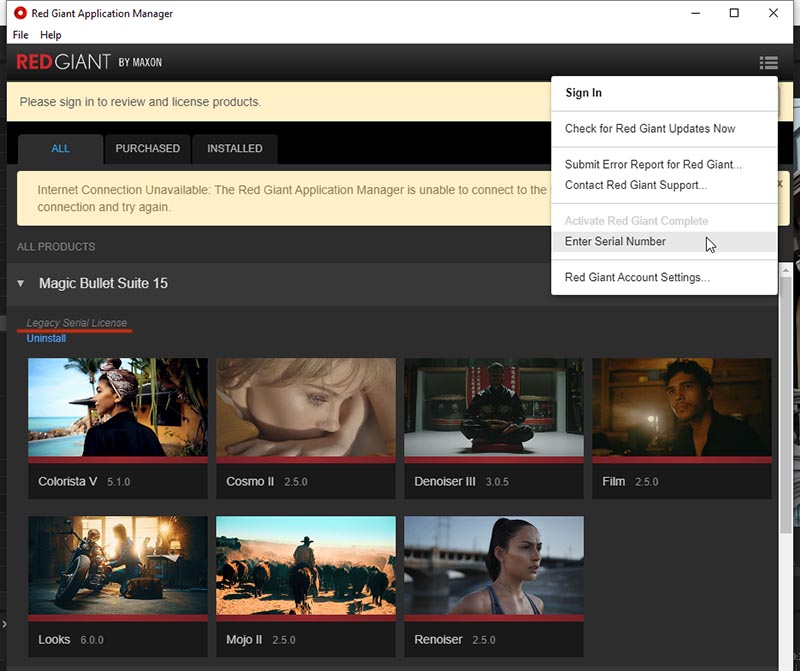Open the Colorista V thumbnail
Screen dimensions: 800x671
pyautogui.click(x=118, y=407)
